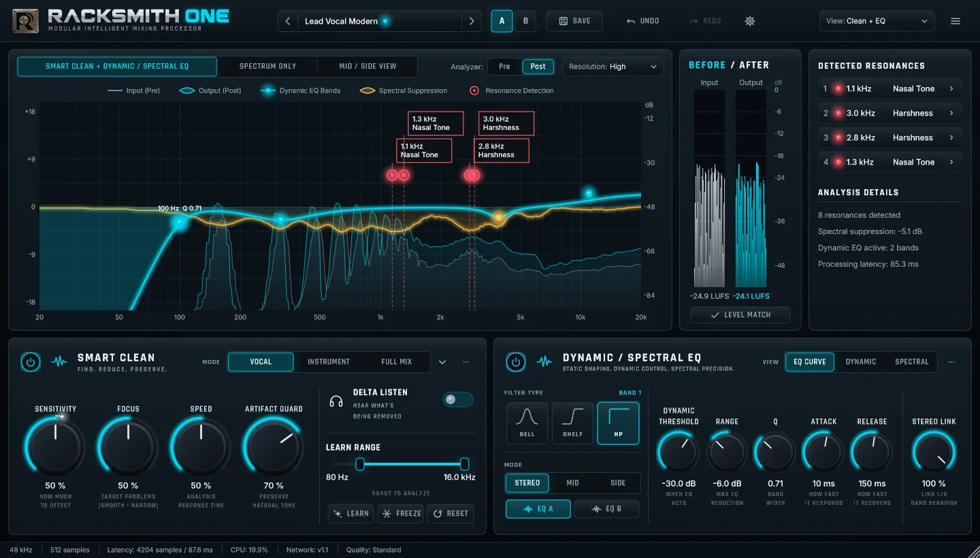
Task: Click the 1.1 kHz resonance marker
Action: 392,175
